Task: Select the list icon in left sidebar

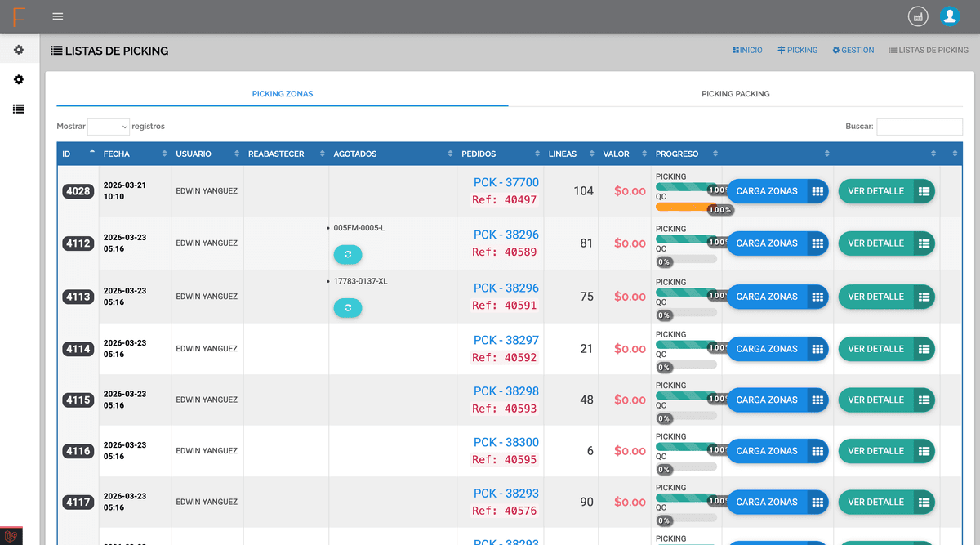Action: 19,109
